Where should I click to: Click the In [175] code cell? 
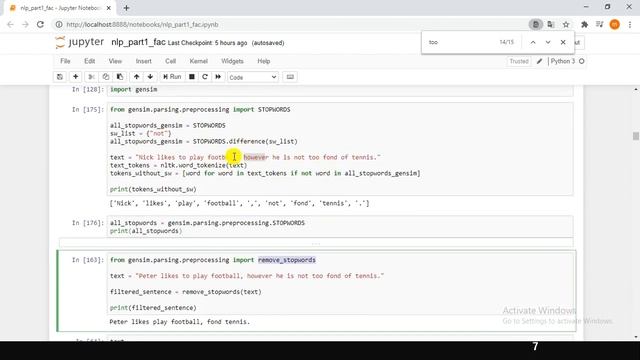point(340,149)
